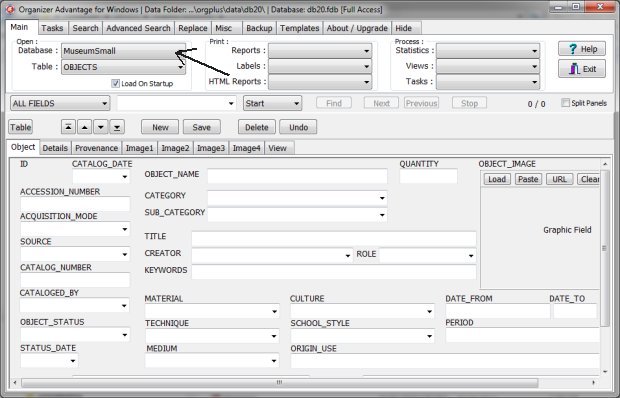Image resolution: width=620 pixels, height=398 pixels.
Task: Expand the ACQUISITION_MODE dropdown
Action: click(125, 229)
